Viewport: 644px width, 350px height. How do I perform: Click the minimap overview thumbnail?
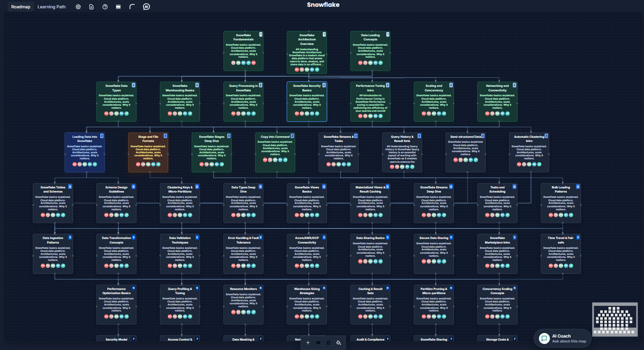[x=615, y=319]
